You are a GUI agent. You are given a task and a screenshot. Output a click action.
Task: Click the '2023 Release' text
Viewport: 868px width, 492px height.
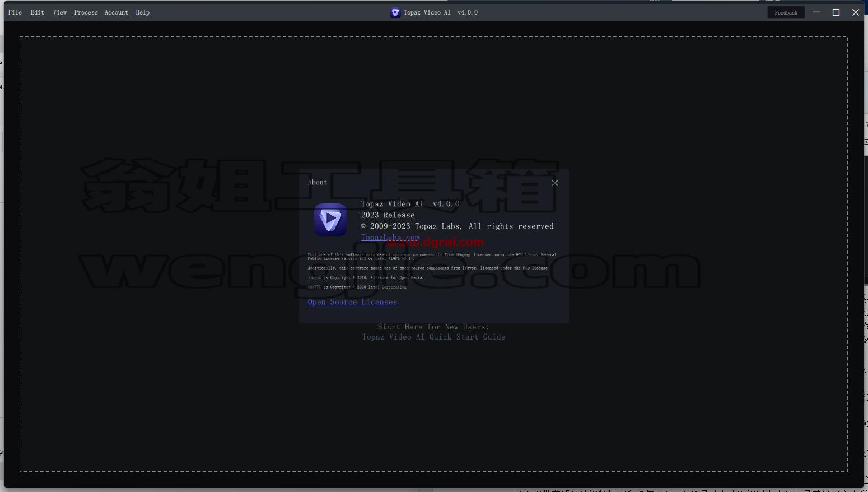coord(388,215)
